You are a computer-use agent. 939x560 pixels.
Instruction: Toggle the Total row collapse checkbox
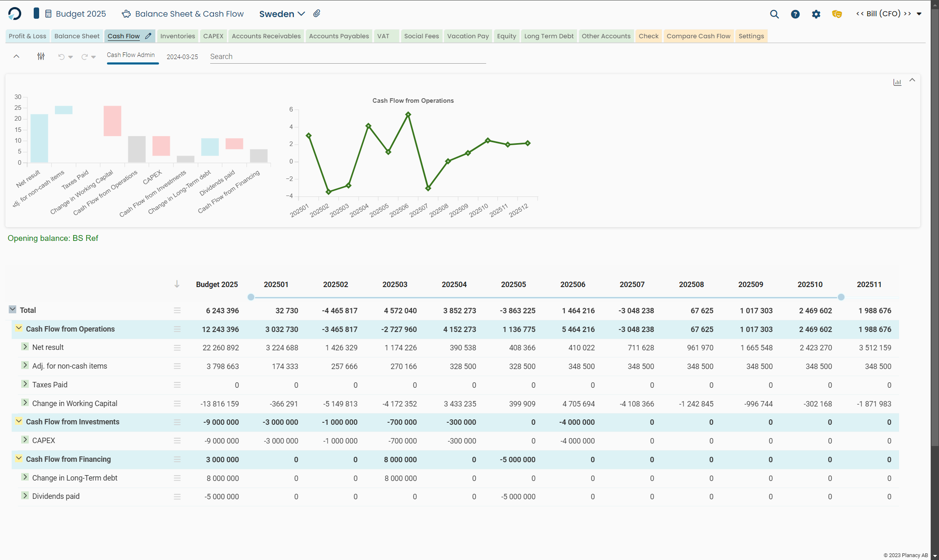12,310
